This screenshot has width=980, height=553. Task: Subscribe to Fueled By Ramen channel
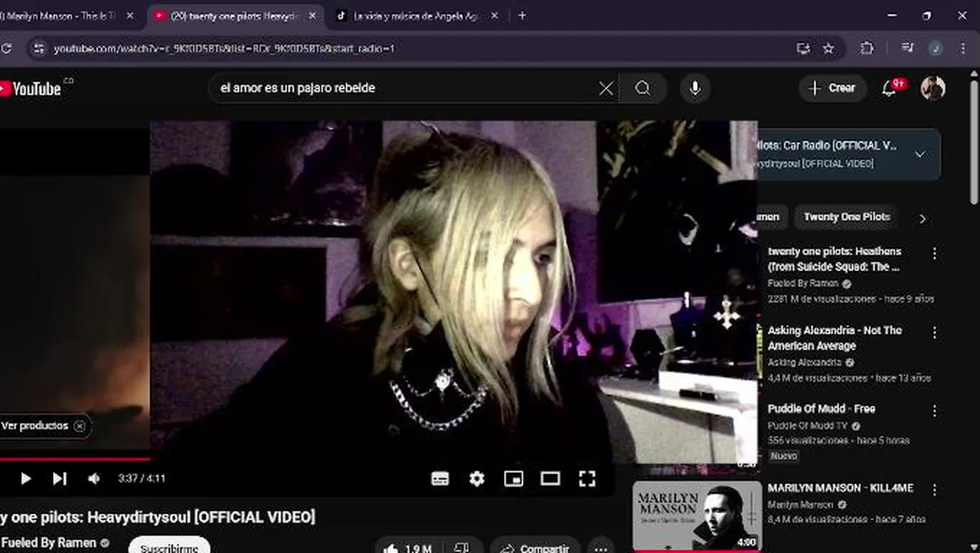tap(169, 547)
